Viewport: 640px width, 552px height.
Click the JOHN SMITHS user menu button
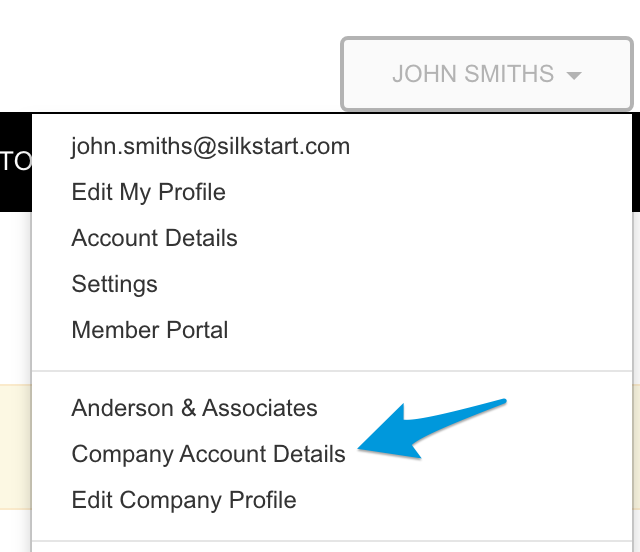[x=486, y=74]
